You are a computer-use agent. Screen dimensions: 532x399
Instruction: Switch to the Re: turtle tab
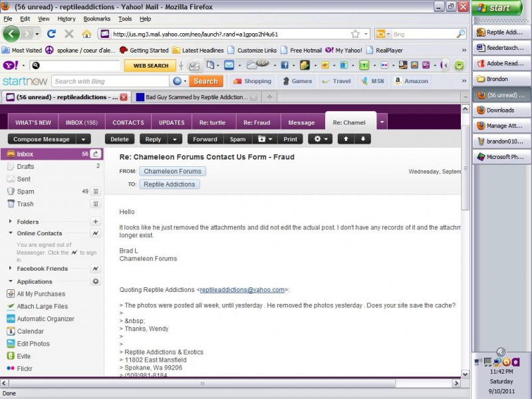pos(212,122)
